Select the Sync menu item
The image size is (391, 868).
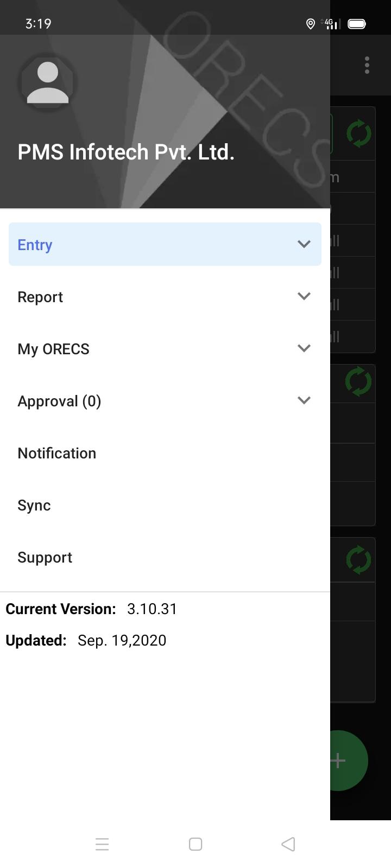click(165, 505)
